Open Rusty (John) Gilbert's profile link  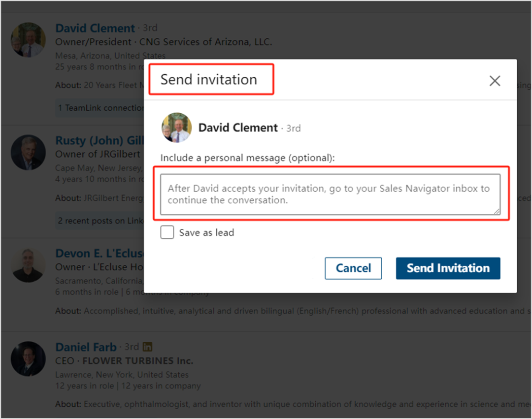pyautogui.click(x=99, y=141)
